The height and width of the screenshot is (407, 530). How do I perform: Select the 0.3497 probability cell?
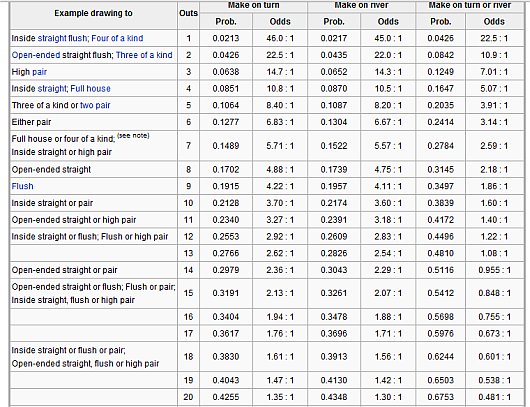click(x=440, y=186)
